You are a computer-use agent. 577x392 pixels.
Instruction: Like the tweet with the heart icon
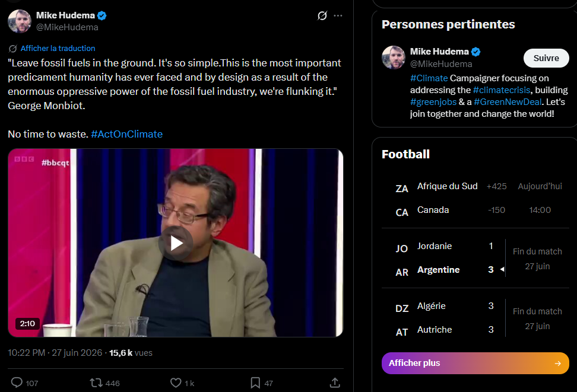176,383
